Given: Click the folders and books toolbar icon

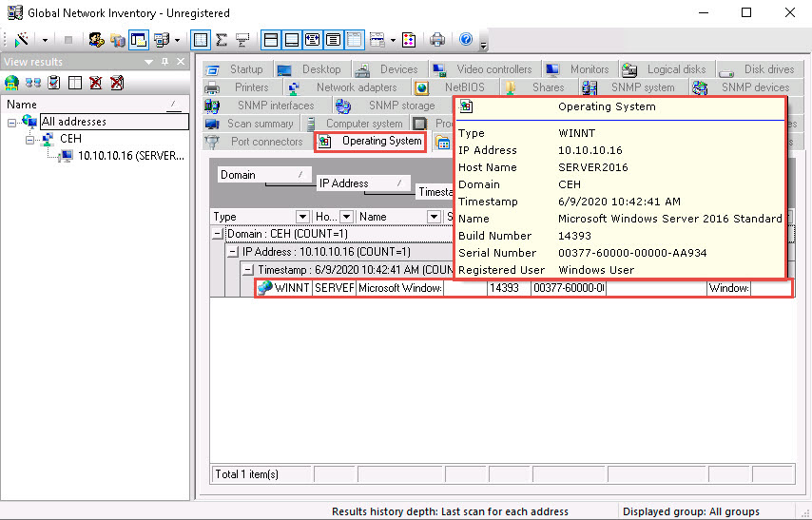Looking at the screenshot, I should click(118, 39).
